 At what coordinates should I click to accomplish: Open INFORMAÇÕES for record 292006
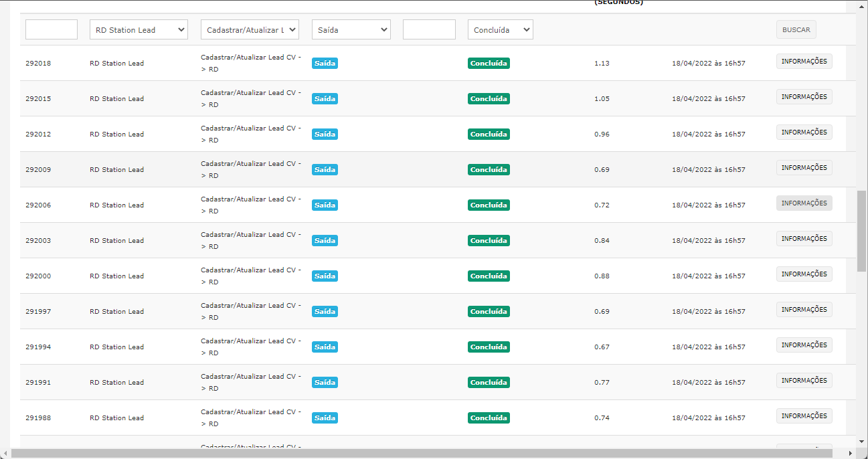point(804,203)
